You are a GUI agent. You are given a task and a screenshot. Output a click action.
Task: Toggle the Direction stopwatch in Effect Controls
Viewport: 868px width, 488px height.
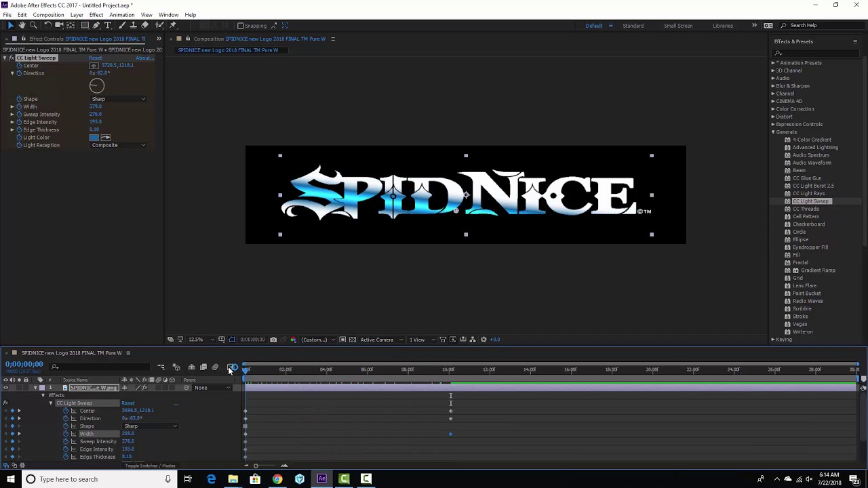pyautogui.click(x=19, y=73)
